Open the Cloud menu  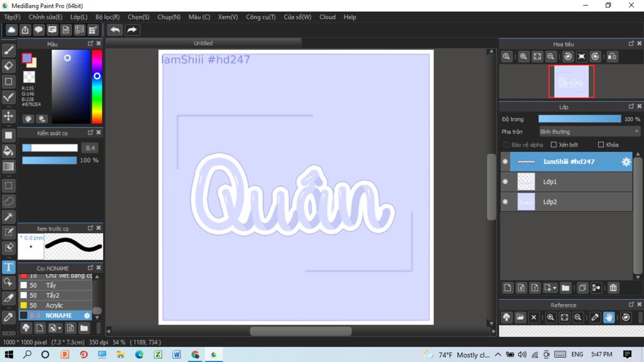click(327, 17)
